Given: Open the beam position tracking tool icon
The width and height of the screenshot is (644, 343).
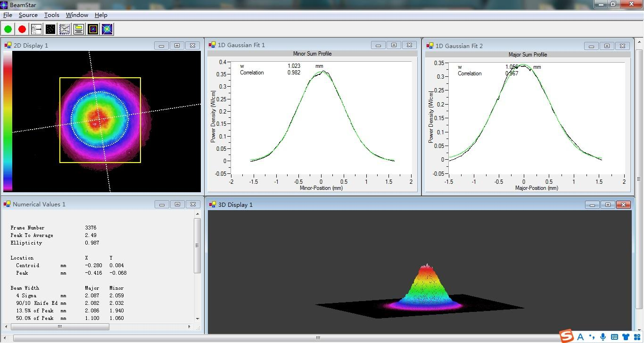Looking at the screenshot, I should click(36, 29).
